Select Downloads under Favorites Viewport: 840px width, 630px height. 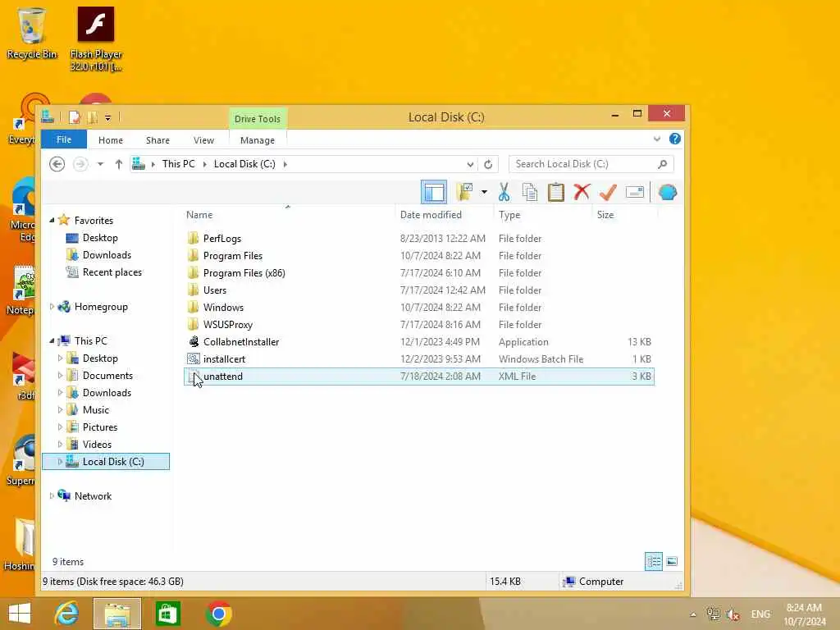pos(107,255)
